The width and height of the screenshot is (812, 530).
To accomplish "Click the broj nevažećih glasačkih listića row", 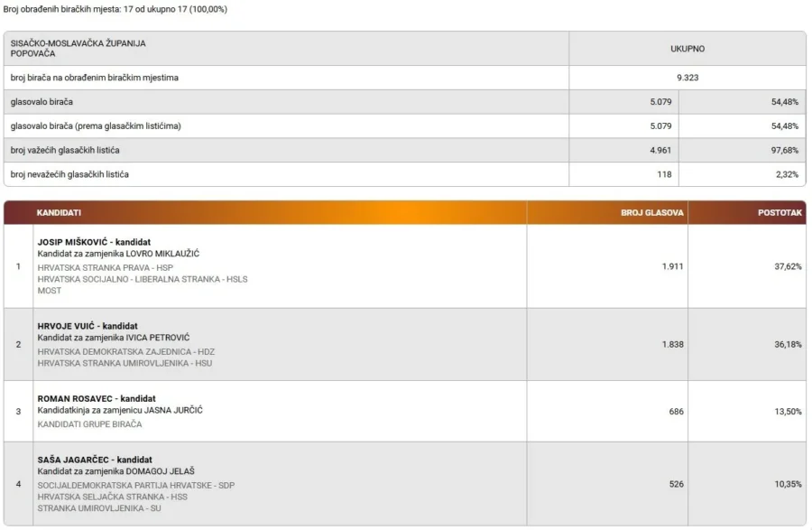I will [x=404, y=174].
